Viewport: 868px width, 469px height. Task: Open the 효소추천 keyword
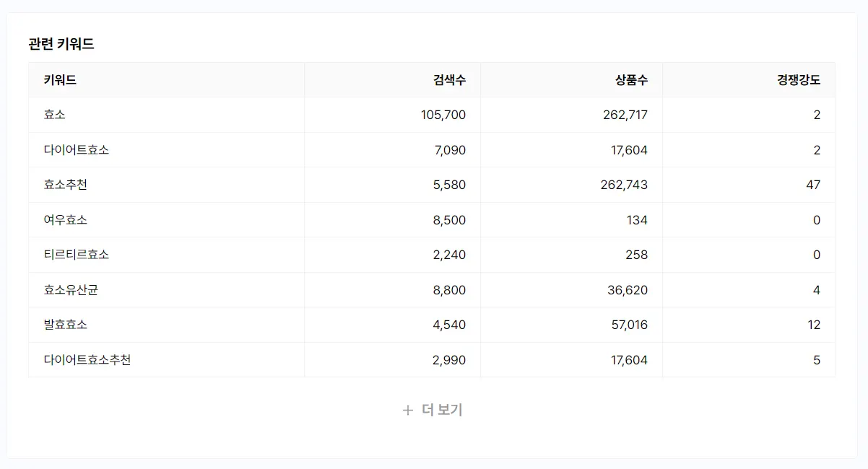click(x=66, y=185)
